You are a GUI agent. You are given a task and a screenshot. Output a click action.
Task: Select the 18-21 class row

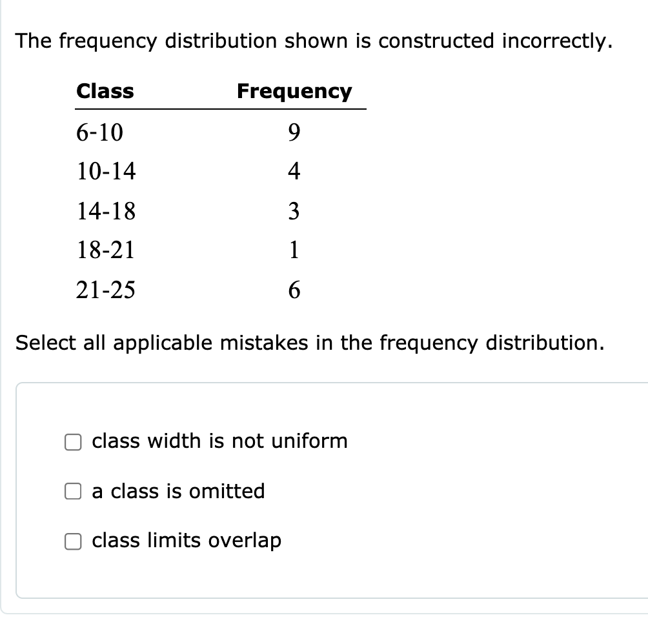[106, 251]
